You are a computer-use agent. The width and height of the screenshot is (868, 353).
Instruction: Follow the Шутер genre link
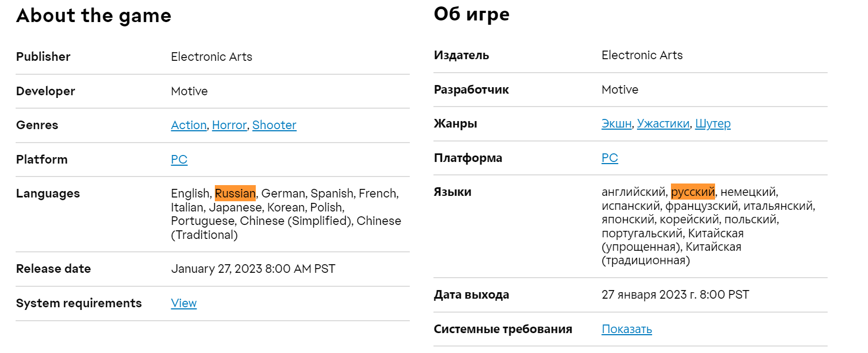click(x=712, y=124)
